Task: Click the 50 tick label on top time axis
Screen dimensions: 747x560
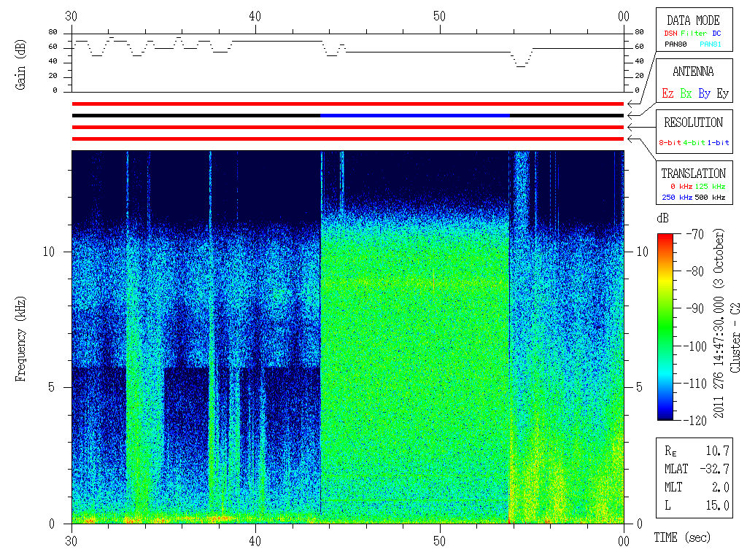Action: (x=439, y=16)
